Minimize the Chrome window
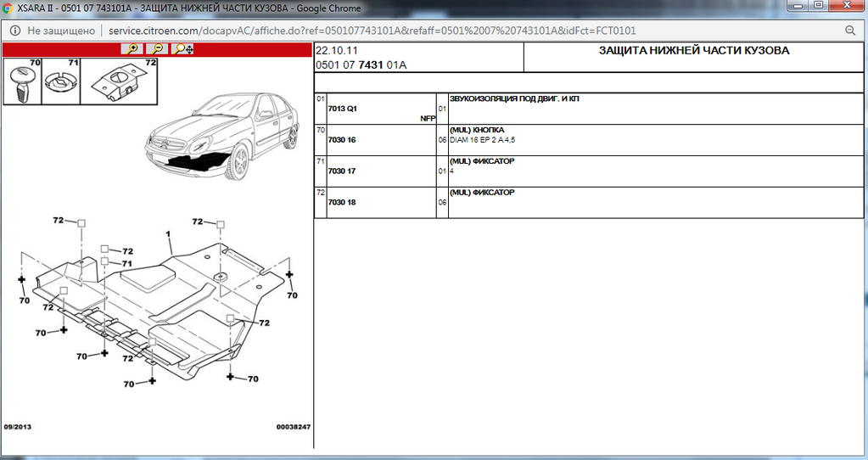 [797, 6]
